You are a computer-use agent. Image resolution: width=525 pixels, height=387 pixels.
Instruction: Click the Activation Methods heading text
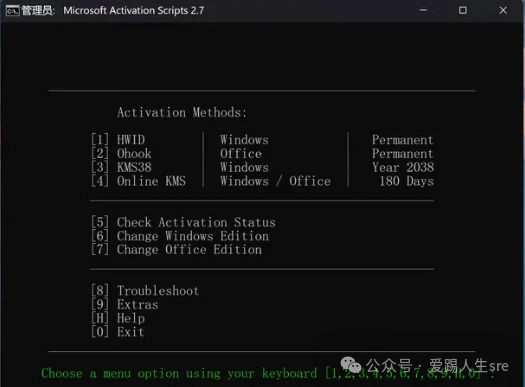182,112
